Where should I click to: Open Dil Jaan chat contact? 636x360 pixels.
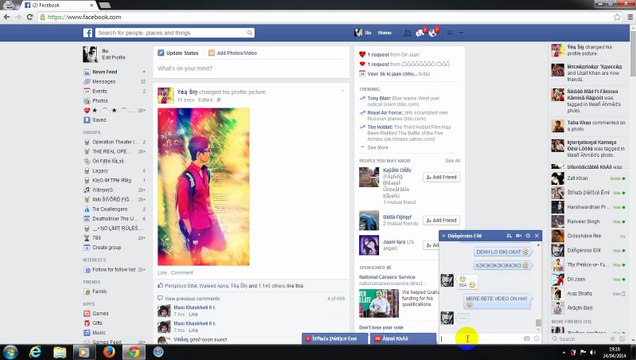click(588, 279)
